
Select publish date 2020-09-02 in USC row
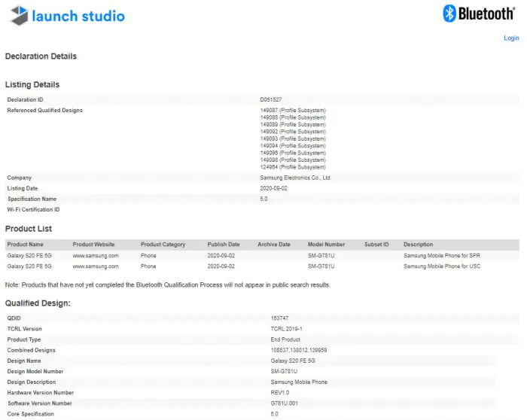pyautogui.click(x=221, y=266)
